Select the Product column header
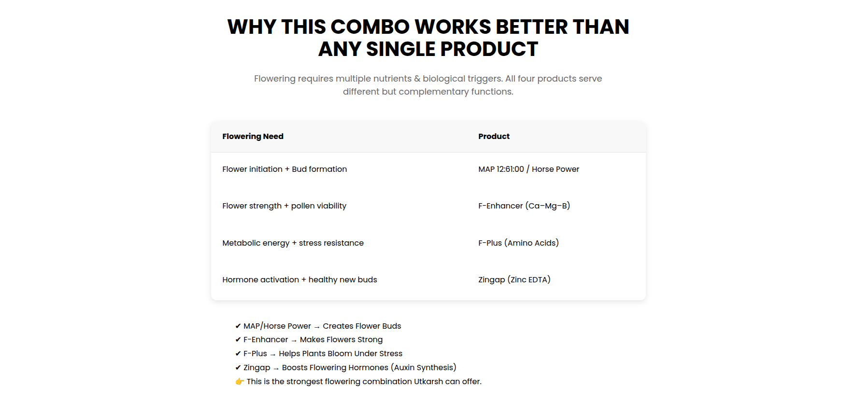 (x=494, y=137)
